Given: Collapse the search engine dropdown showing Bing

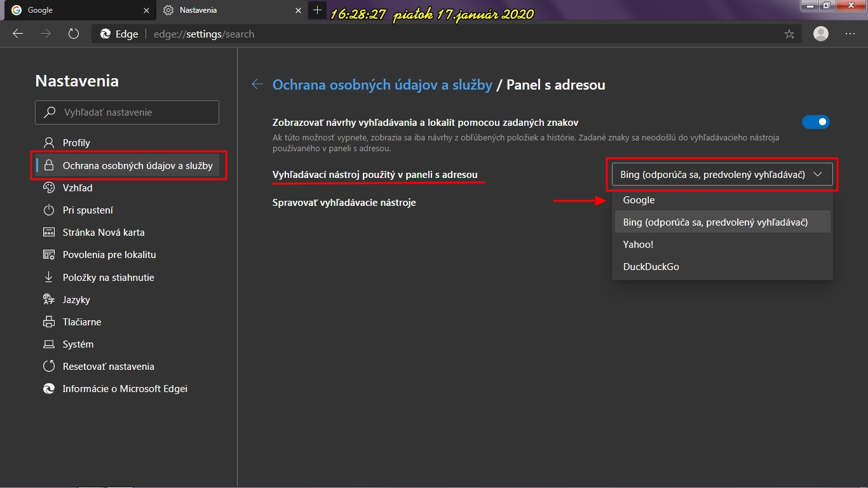Looking at the screenshot, I should point(722,174).
